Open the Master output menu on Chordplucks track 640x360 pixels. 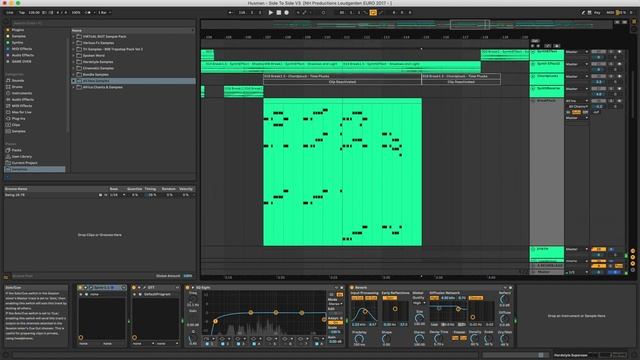click(x=577, y=76)
